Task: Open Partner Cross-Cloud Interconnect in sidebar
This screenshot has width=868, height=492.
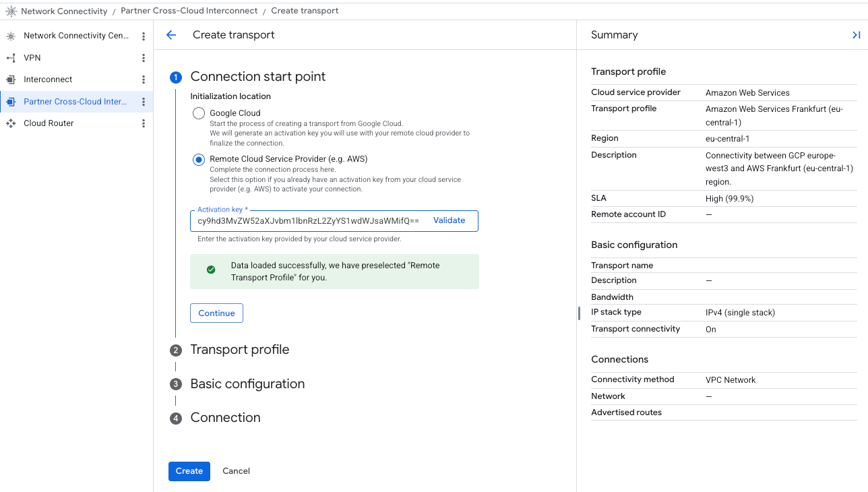Action: pyautogui.click(x=75, y=102)
